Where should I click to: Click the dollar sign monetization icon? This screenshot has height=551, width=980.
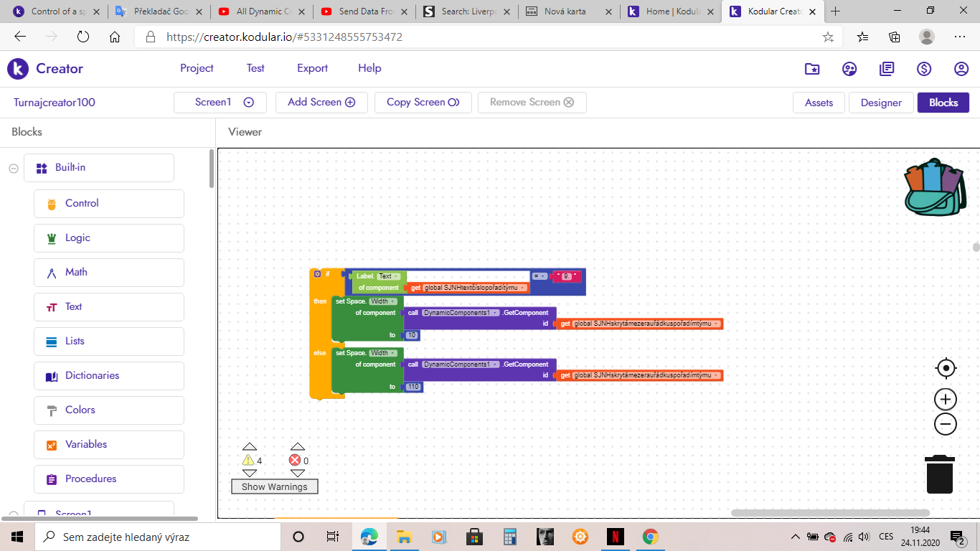pos(924,69)
